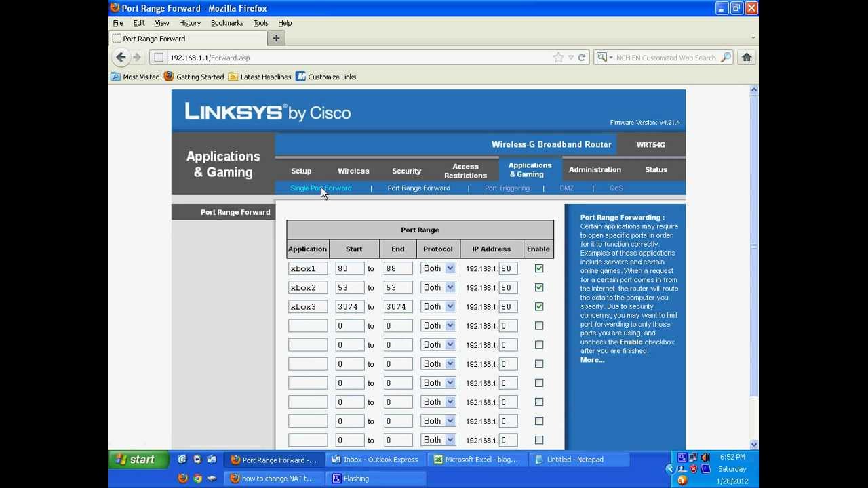
Task: Open the Flashing taskbar window
Action: pyautogui.click(x=376, y=479)
